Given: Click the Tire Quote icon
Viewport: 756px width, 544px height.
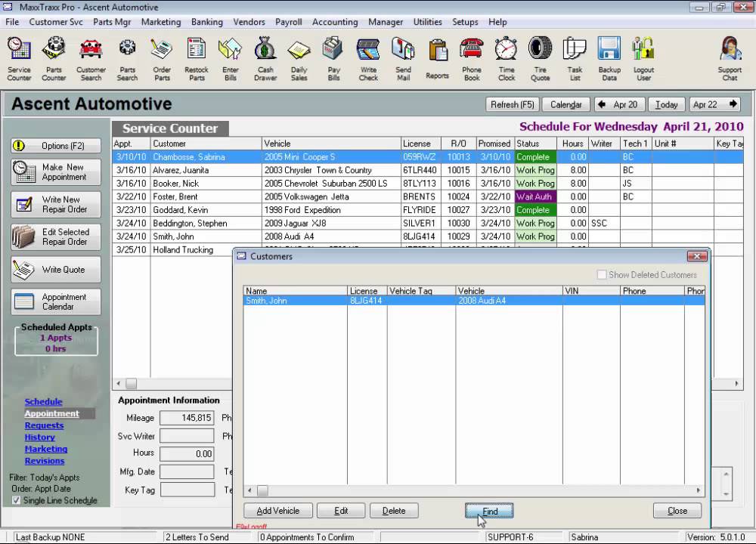Looking at the screenshot, I should point(541,59).
